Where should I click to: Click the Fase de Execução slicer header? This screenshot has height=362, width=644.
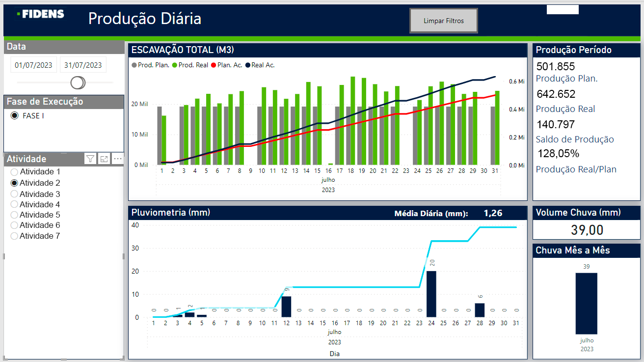pyautogui.click(x=64, y=102)
